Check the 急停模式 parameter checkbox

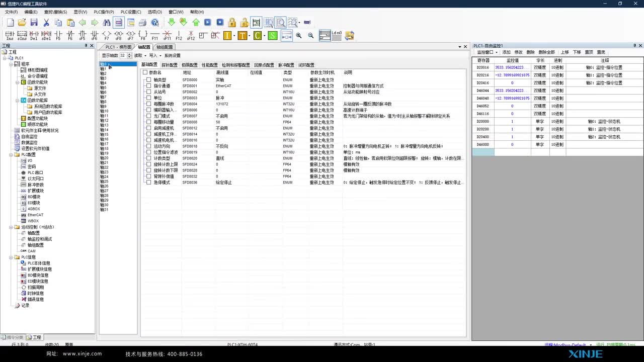(149, 183)
